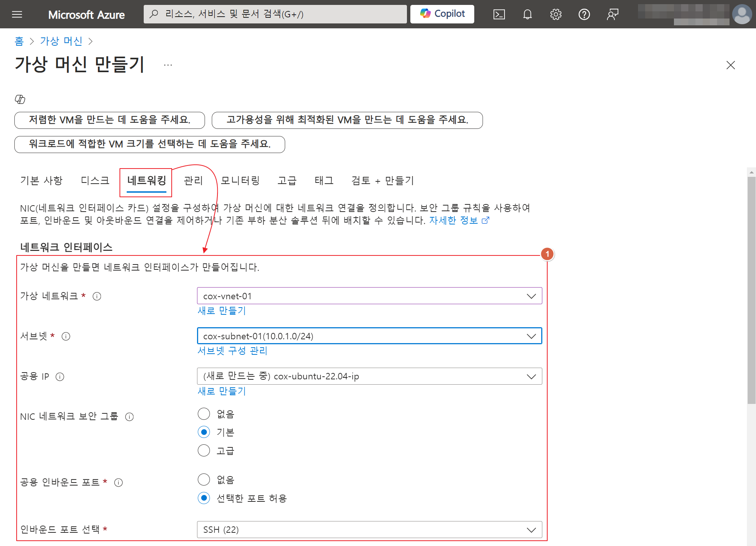This screenshot has width=756, height=546.
Task: Select 없음 for NIC 네트워크 보안 그룹
Action: pyautogui.click(x=204, y=414)
